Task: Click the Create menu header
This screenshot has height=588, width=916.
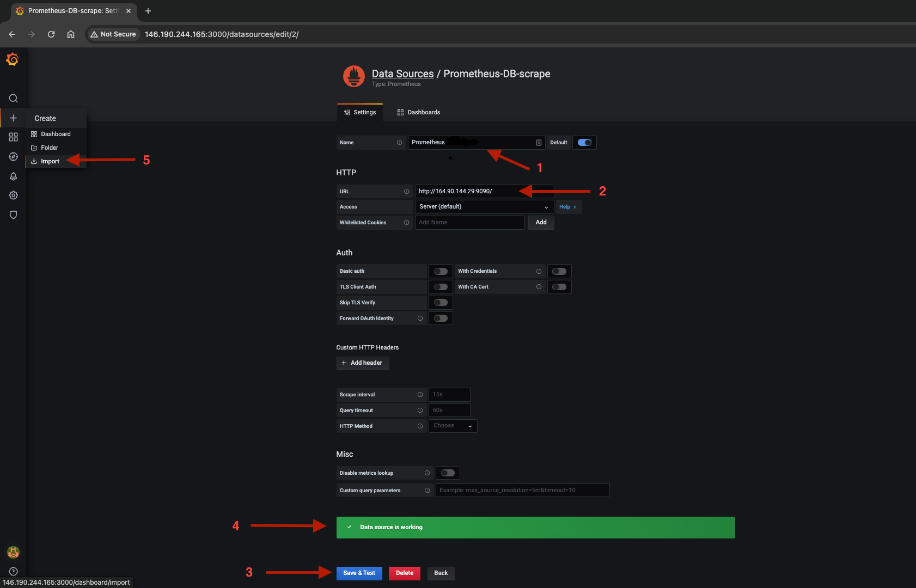Action: [x=56, y=118]
